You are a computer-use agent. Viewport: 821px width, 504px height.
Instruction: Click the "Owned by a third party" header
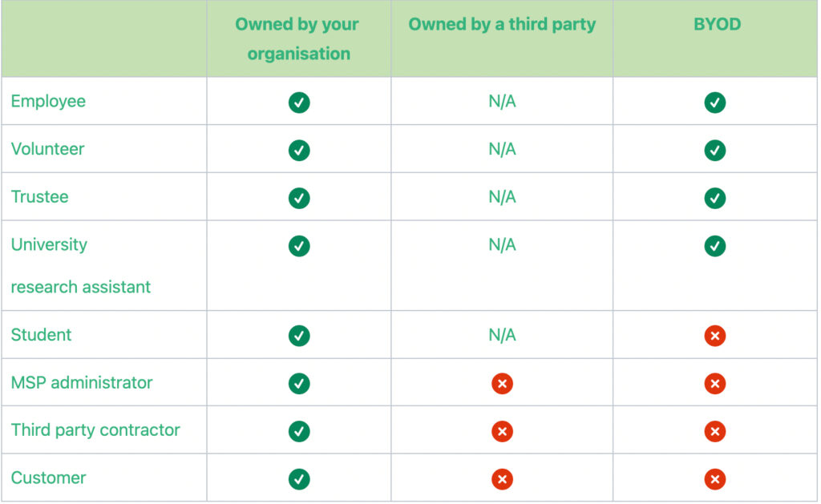pos(502,24)
